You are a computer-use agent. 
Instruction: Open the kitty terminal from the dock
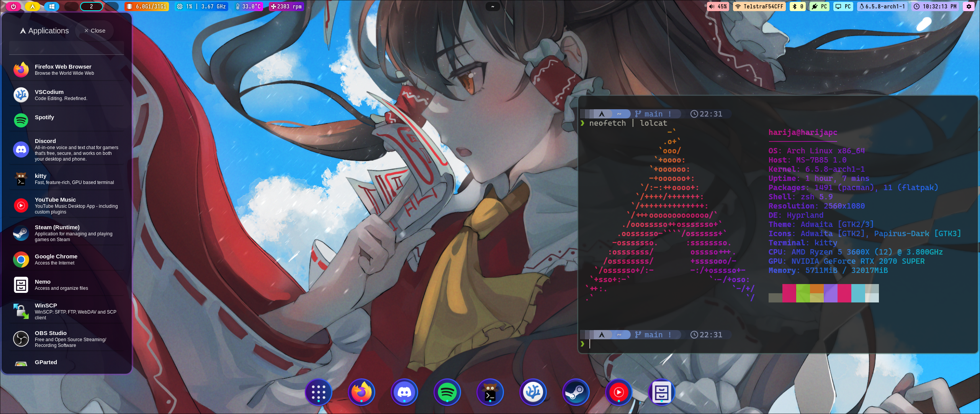click(490, 392)
